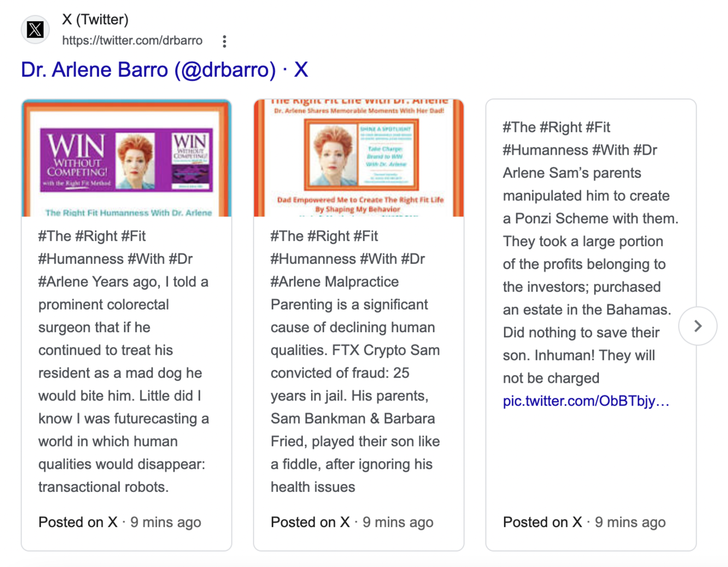Open the Ponzi Scheme tweet text
Image resolution: width=728 pixels, height=567 pixels.
click(590, 253)
